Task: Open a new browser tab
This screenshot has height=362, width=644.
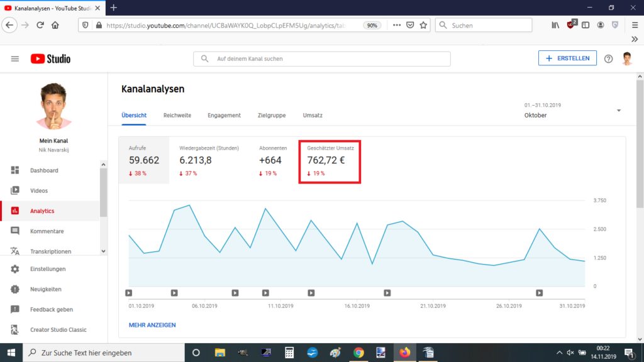Action: (x=114, y=8)
